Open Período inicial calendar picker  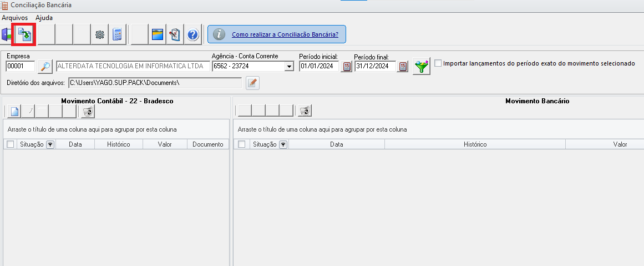pos(346,67)
